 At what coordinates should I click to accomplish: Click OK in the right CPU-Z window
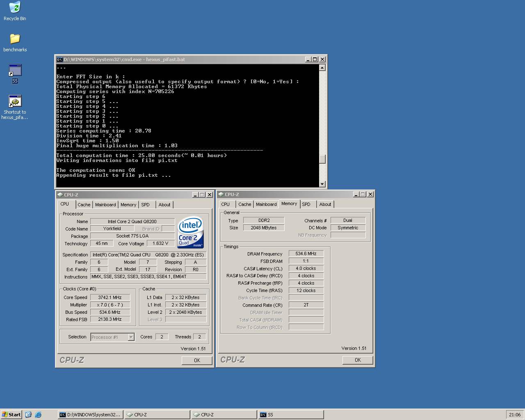pos(358,360)
